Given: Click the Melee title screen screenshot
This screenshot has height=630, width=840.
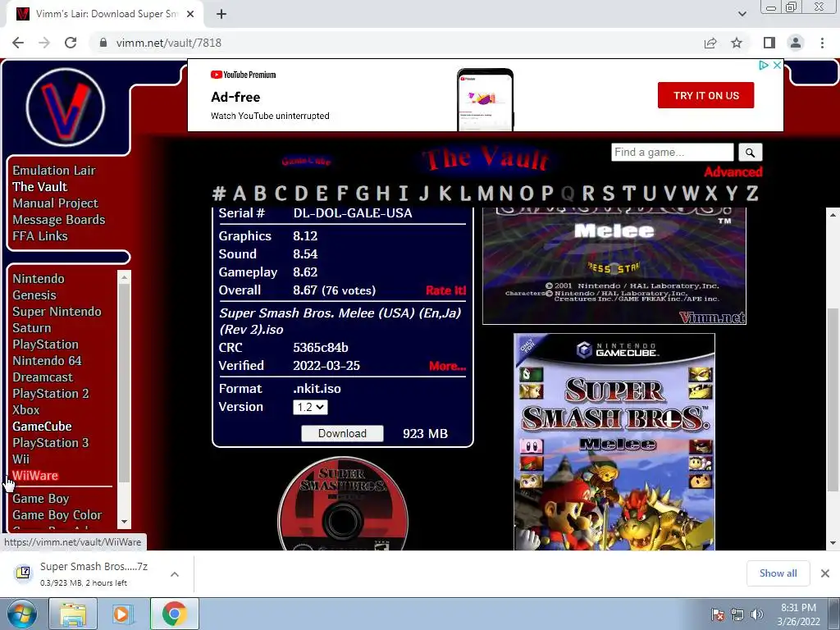Looking at the screenshot, I should (x=614, y=267).
